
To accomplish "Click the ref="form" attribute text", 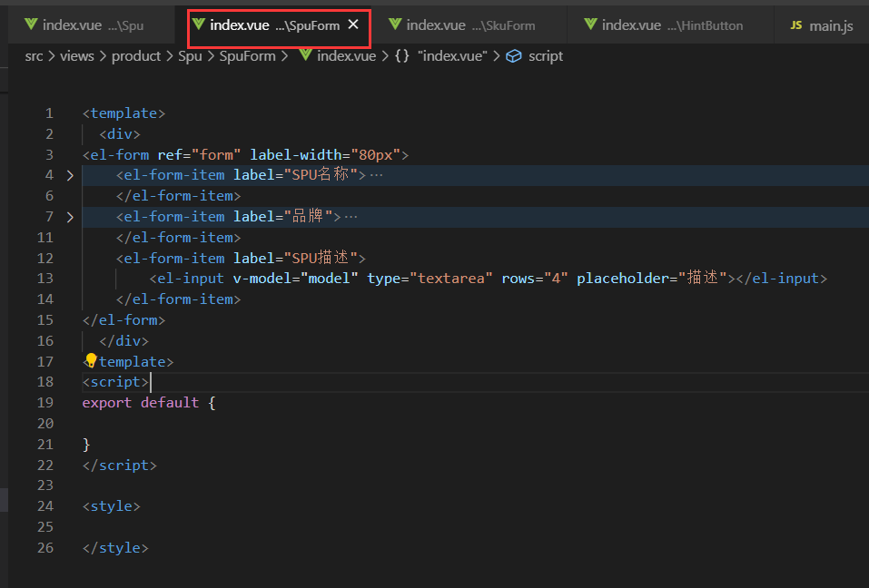I will pyautogui.click(x=200, y=155).
